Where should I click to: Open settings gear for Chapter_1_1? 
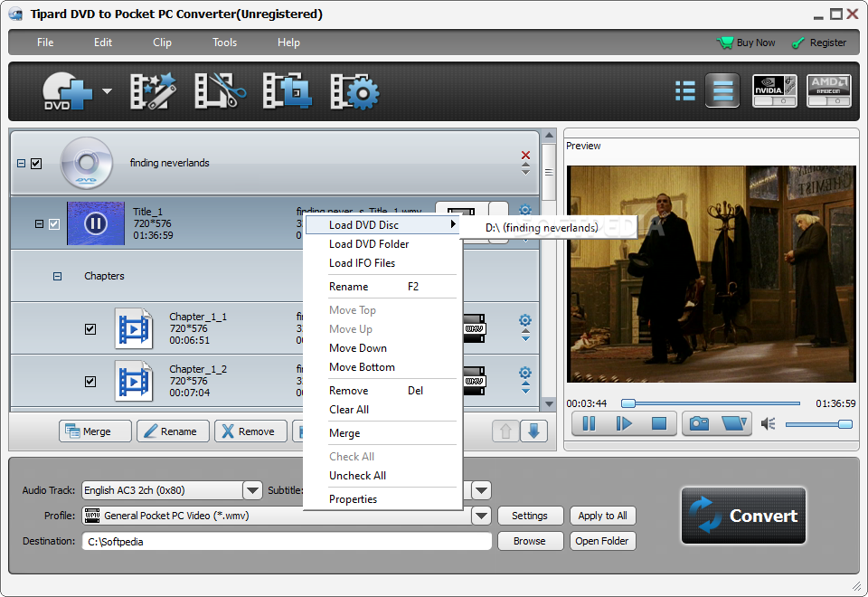(525, 320)
